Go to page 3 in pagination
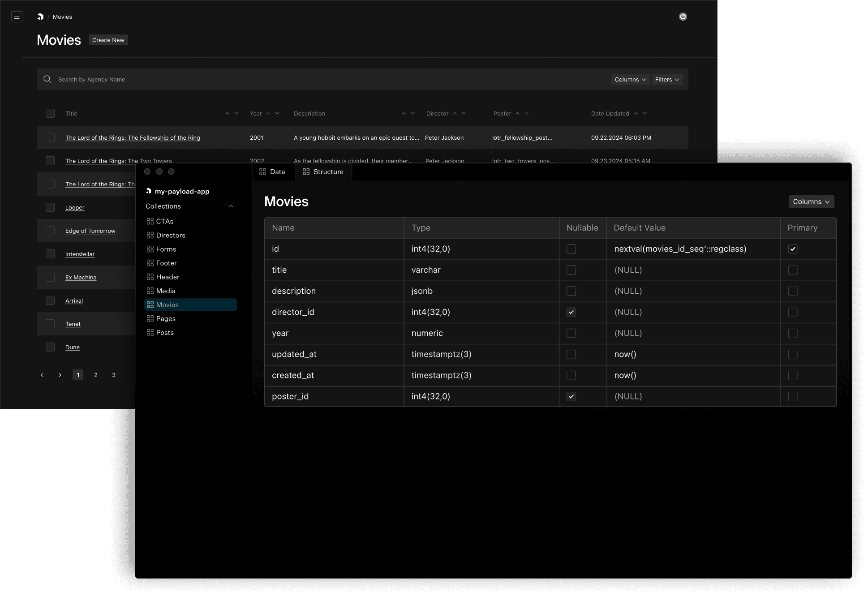This screenshot has height=596, width=868. tap(114, 375)
